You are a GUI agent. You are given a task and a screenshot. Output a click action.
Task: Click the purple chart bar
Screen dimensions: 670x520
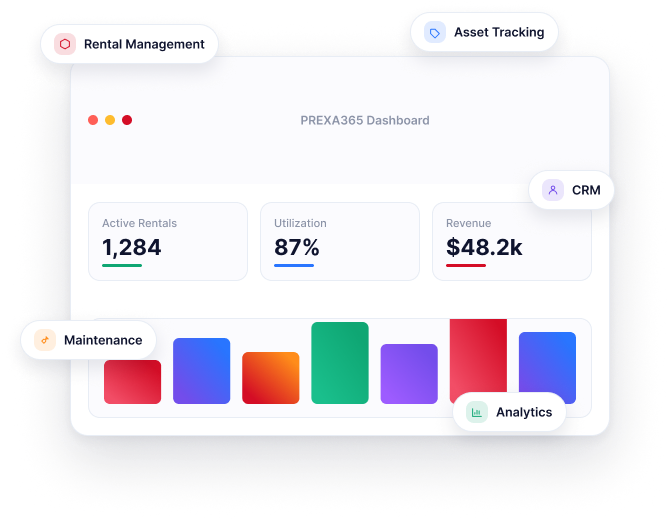[x=409, y=374]
